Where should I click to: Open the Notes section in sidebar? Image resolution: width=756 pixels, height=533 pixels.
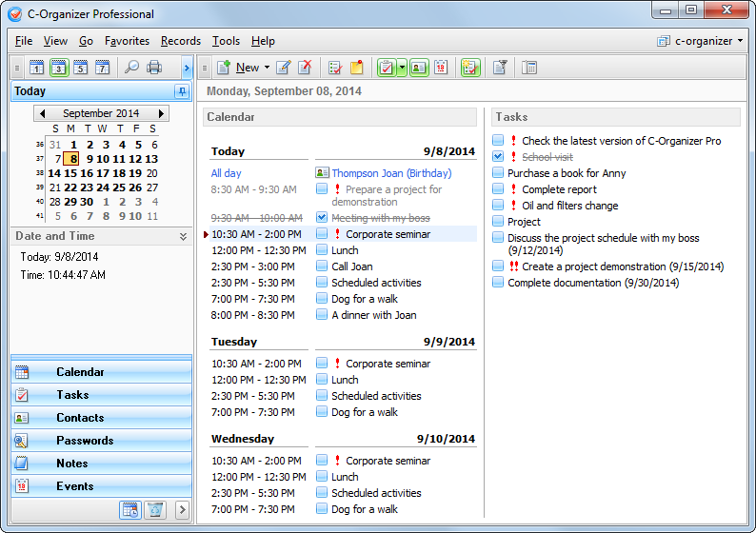(x=101, y=464)
